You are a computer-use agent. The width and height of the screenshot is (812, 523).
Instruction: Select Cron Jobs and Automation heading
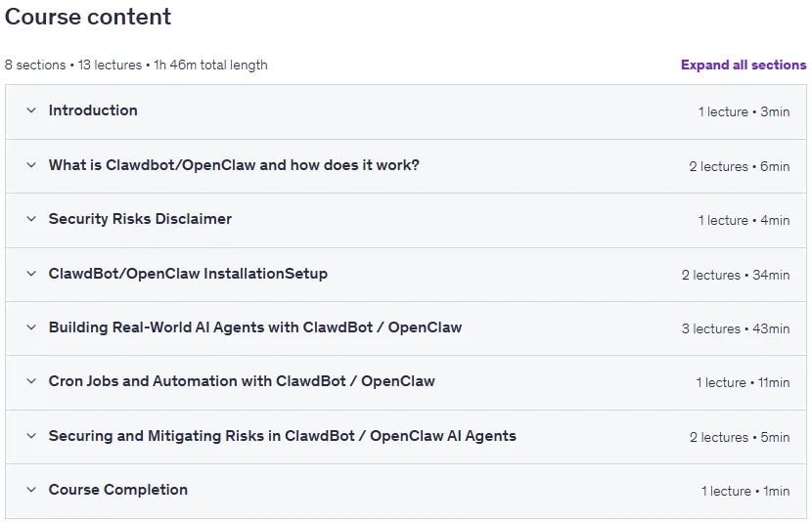[242, 381]
